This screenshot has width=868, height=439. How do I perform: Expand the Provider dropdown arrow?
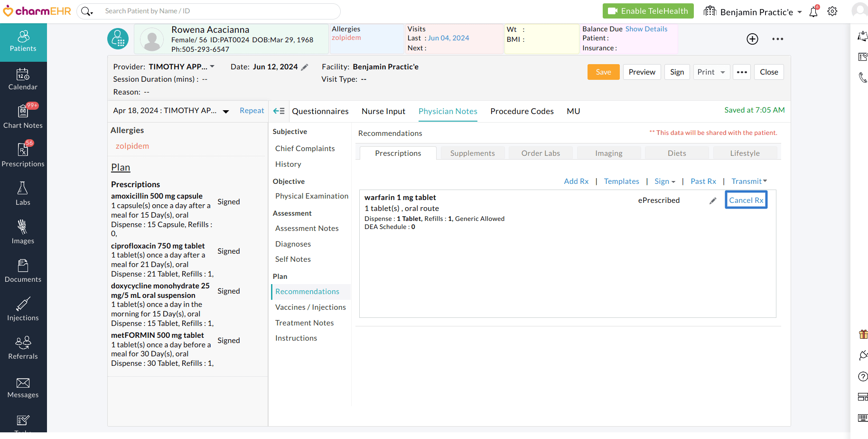click(x=212, y=67)
